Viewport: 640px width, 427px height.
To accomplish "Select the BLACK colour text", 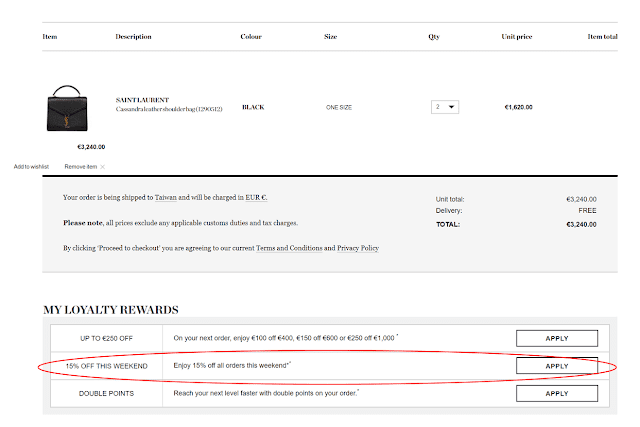I will (253, 107).
